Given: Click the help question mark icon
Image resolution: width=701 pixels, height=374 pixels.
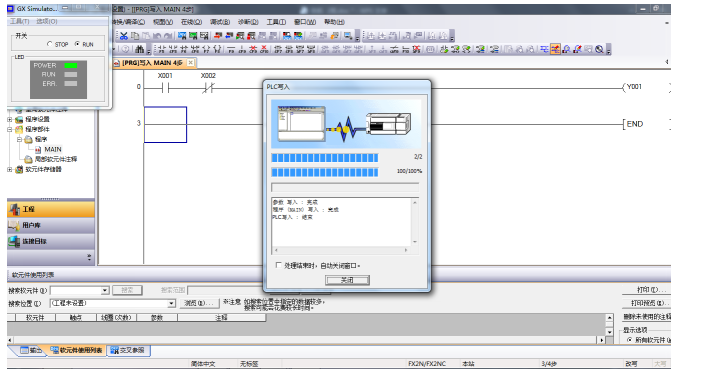Looking at the screenshot, I should point(126,49).
